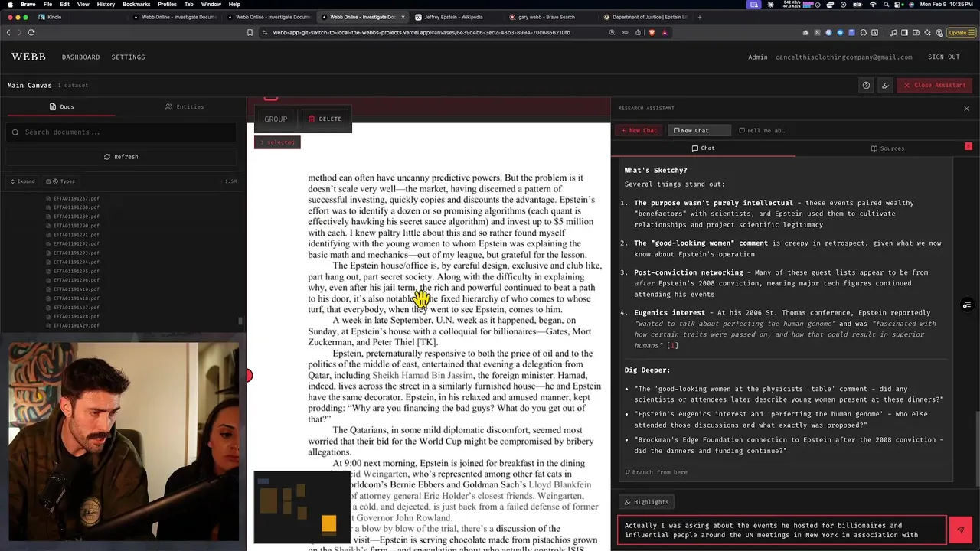
Task: Select the 'Brockman's Edge Foundation connection' suggestion
Action: [789, 445]
